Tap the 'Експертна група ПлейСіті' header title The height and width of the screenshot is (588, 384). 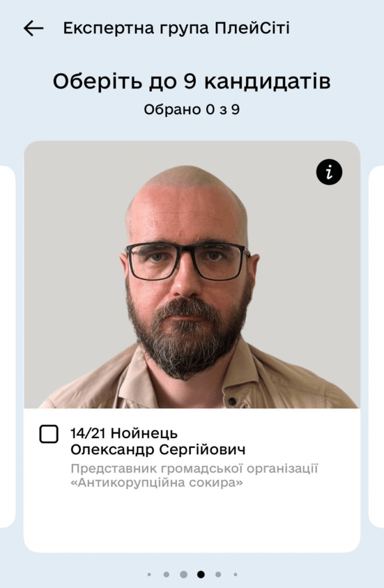click(176, 29)
